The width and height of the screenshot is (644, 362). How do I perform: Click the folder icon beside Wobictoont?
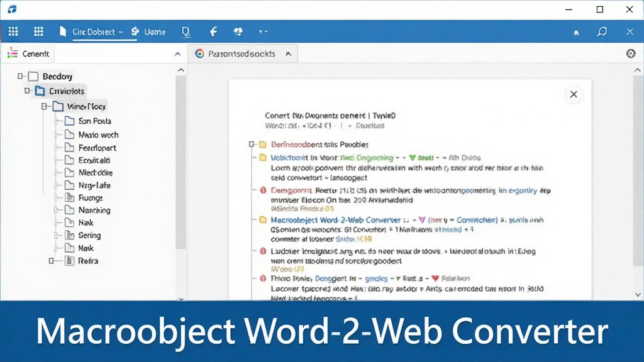(x=263, y=158)
